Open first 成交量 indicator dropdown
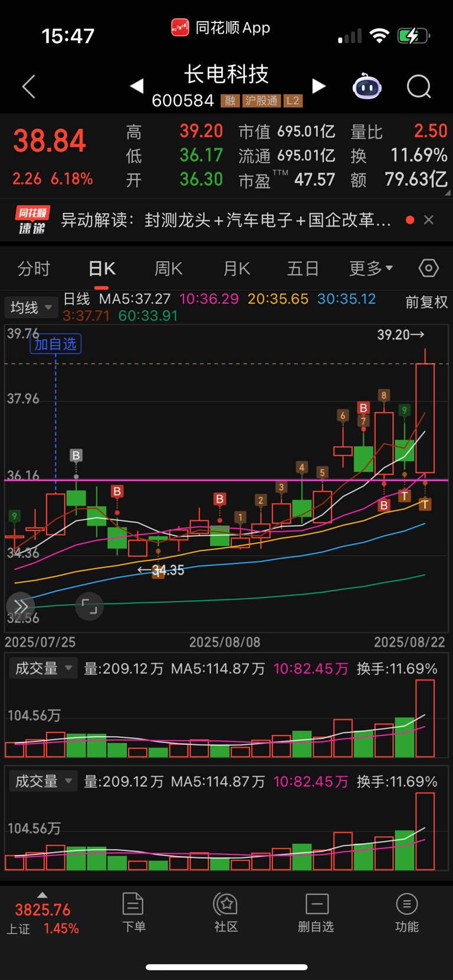453x980 pixels. coord(43,668)
